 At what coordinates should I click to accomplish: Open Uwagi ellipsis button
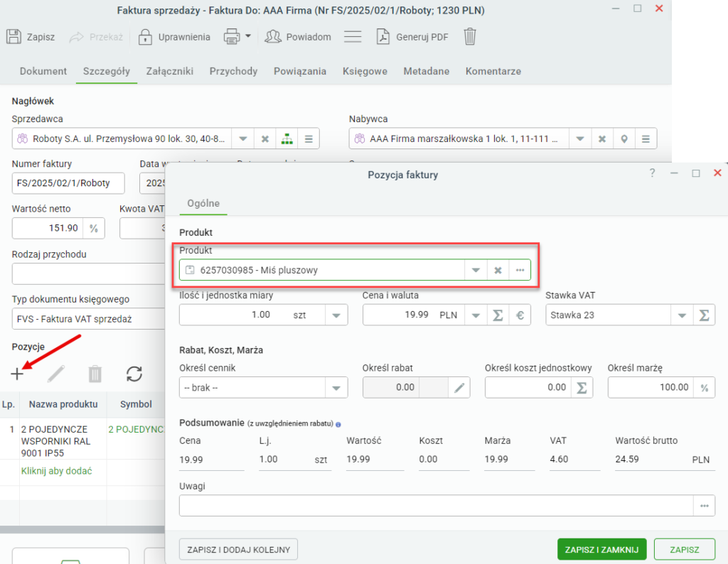coord(705,506)
